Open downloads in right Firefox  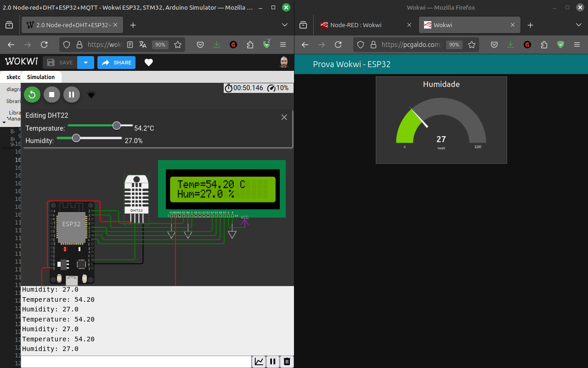[511, 45]
